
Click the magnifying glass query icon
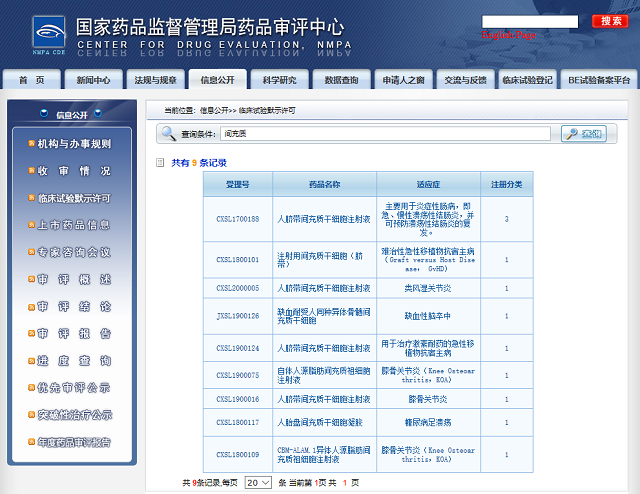point(171,134)
